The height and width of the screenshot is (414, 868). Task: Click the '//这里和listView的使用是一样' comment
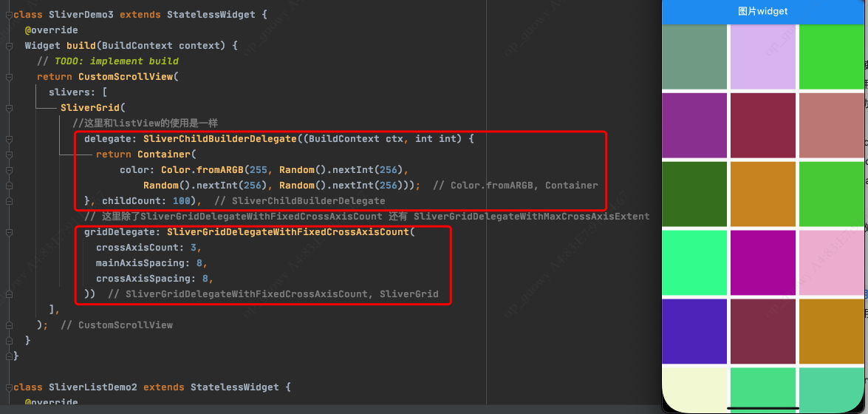pos(147,123)
